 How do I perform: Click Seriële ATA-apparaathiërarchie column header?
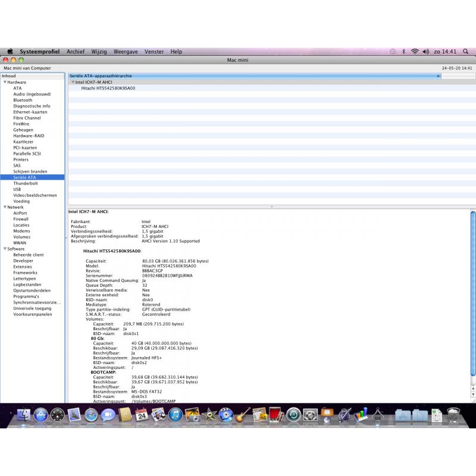(x=255, y=76)
